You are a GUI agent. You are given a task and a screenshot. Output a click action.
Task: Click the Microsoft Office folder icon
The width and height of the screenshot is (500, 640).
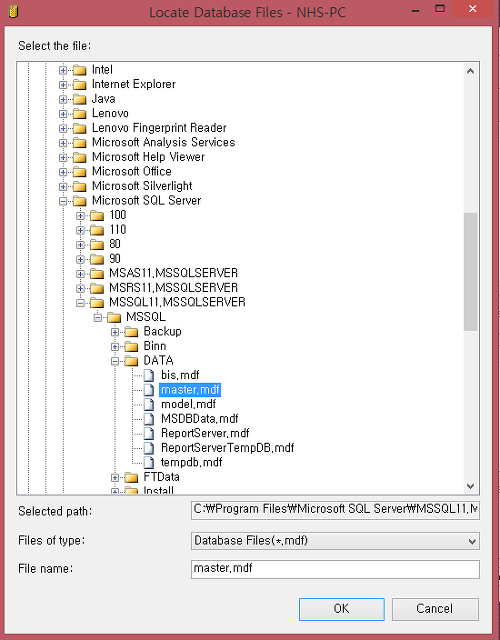click(80, 172)
